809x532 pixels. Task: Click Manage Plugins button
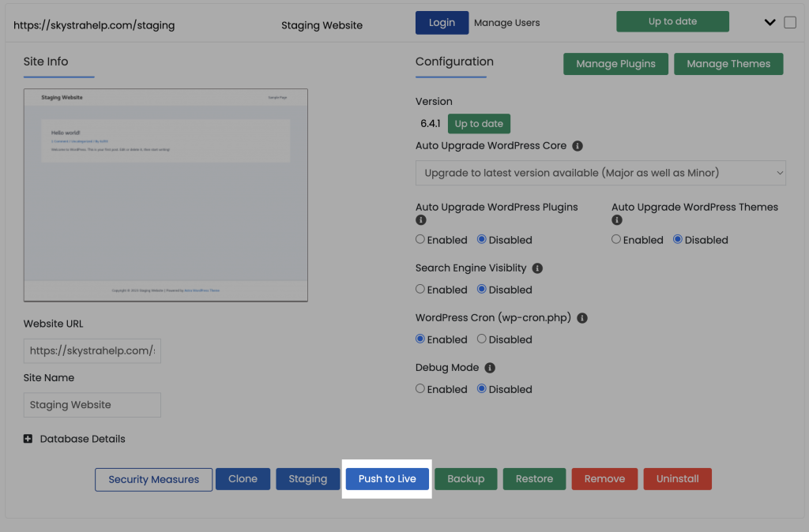click(x=615, y=64)
